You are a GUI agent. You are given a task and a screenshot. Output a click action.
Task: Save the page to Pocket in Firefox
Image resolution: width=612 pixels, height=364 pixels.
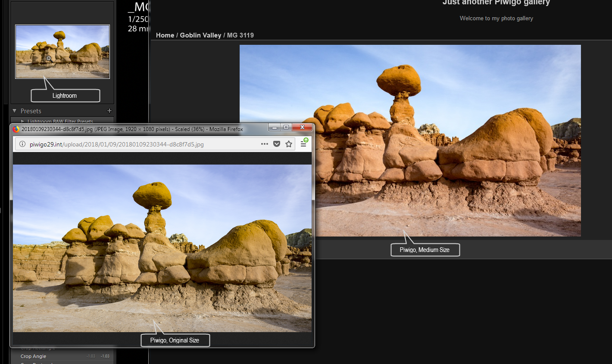pos(277,144)
